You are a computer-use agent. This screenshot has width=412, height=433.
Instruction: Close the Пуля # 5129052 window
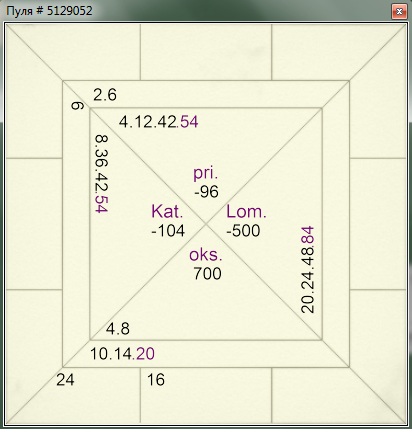click(399, 12)
